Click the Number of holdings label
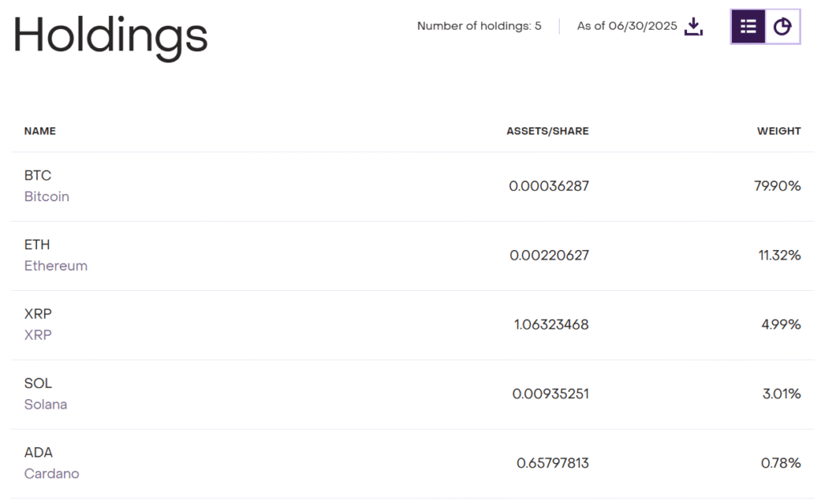This screenshot has height=504, width=821. (479, 26)
